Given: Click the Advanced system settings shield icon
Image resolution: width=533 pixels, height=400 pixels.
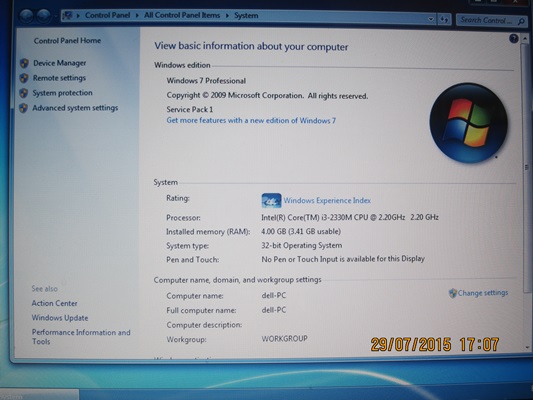Looking at the screenshot, I should pyautogui.click(x=23, y=108).
